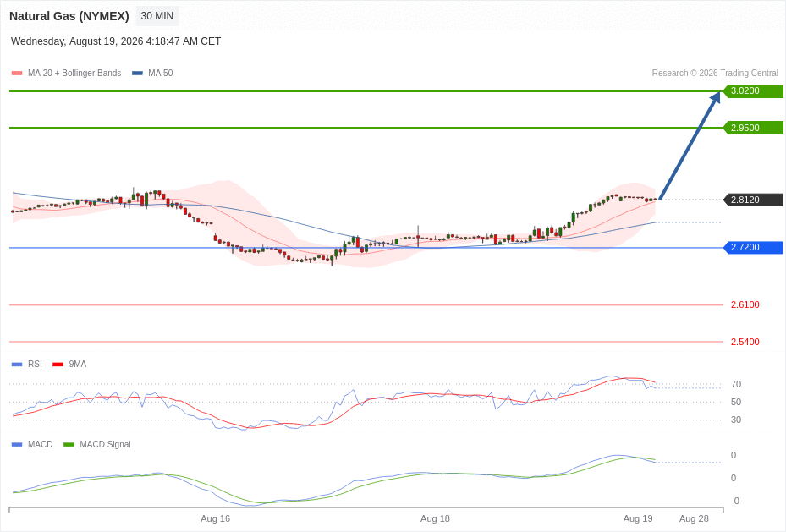Click the Aug 18 date axis label
Image resolution: width=786 pixels, height=532 pixels.
pyautogui.click(x=435, y=519)
